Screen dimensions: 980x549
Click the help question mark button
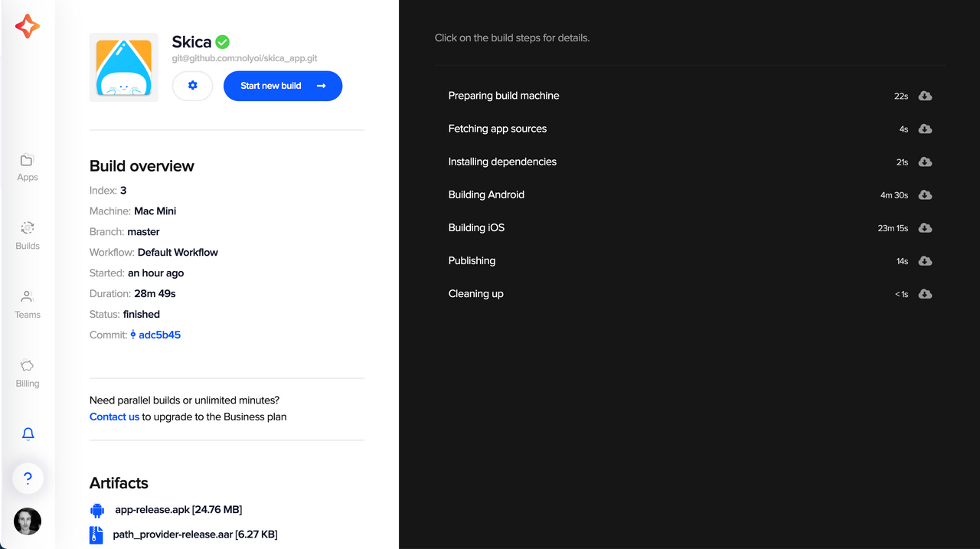coord(28,479)
